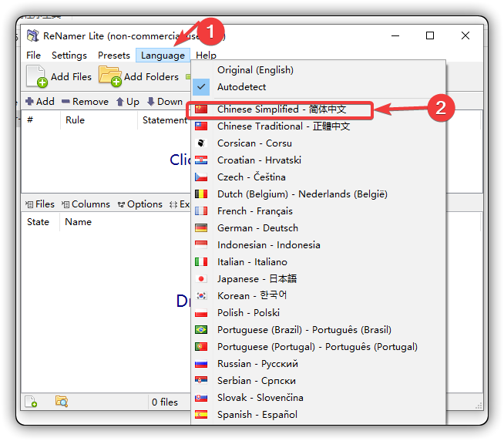This screenshot has width=504, height=441.
Task: Click the Belgium flag icon
Action: pyautogui.click(x=201, y=194)
